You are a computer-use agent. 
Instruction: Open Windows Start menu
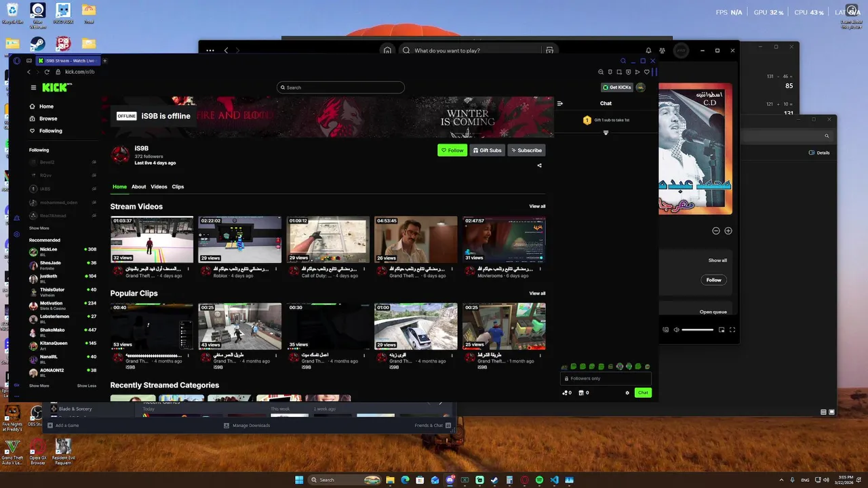pos(299,480)
